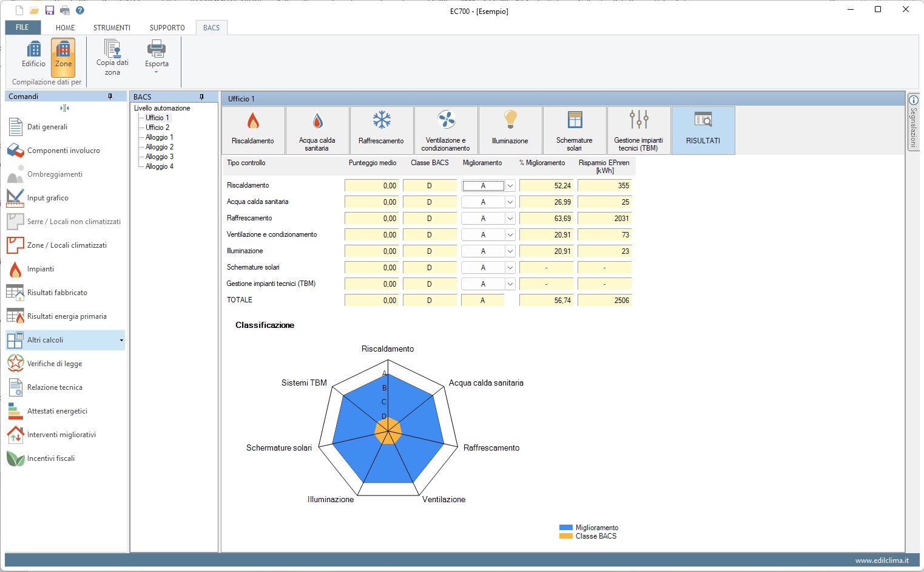Open the Acqua calda sanitaria tab
The height and width of the screenshot is (572, 924).
click(x=317, y=131)
